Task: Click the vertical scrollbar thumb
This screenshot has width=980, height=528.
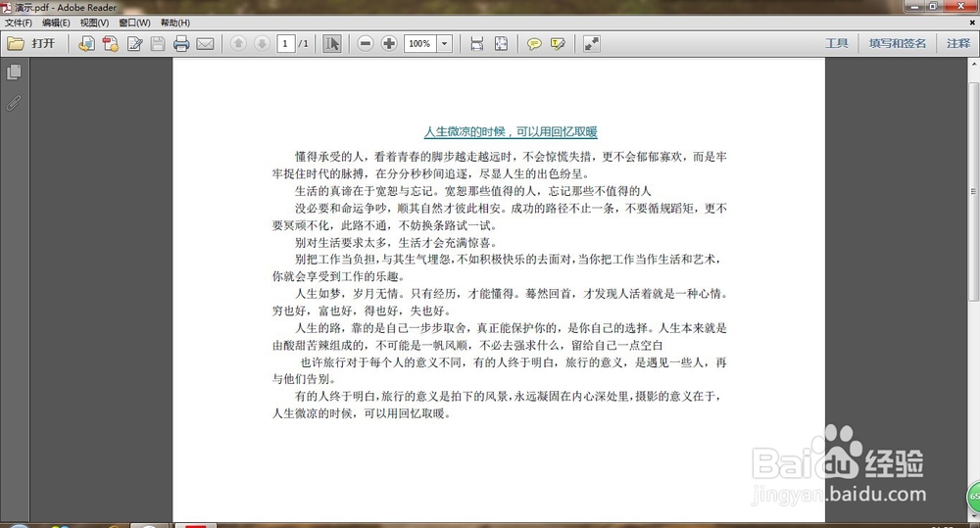Action: point(974,191)
